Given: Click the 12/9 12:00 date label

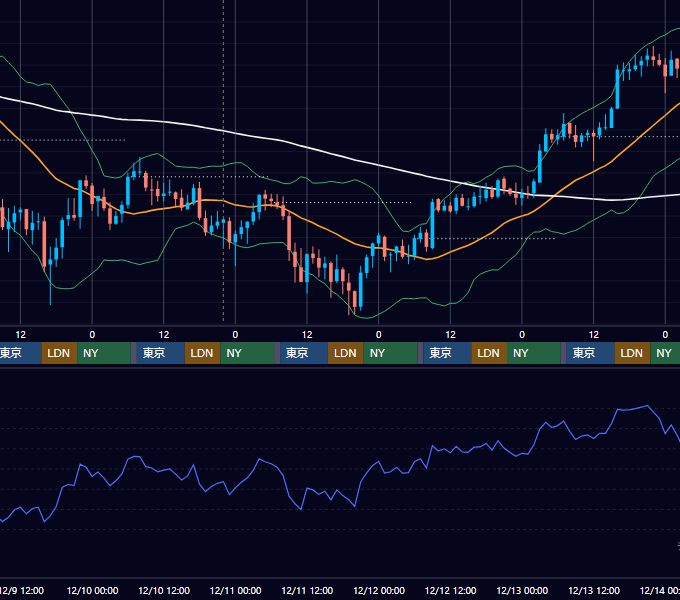Looking at the screenshot, I should [21, 590].
